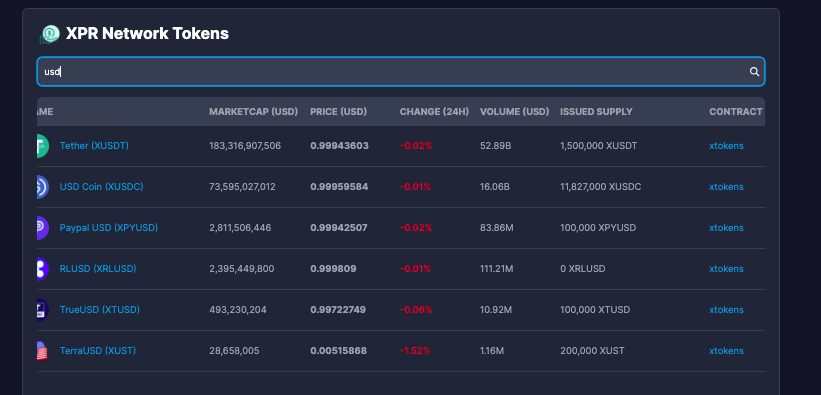This screenshot has height=395, width=821.
Task: Click the price 0.00515868
Action: click(338, 350)
